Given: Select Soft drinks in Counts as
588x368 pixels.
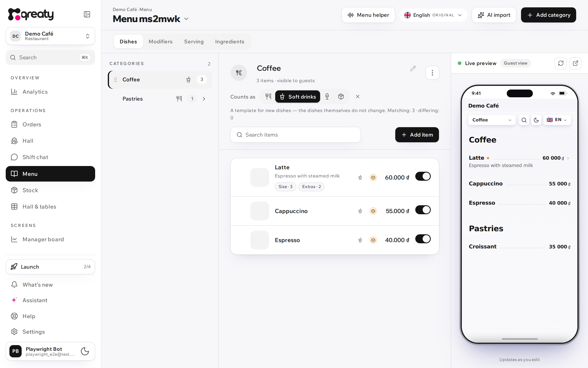Looking at the screenshot, I should click(297, 97).
